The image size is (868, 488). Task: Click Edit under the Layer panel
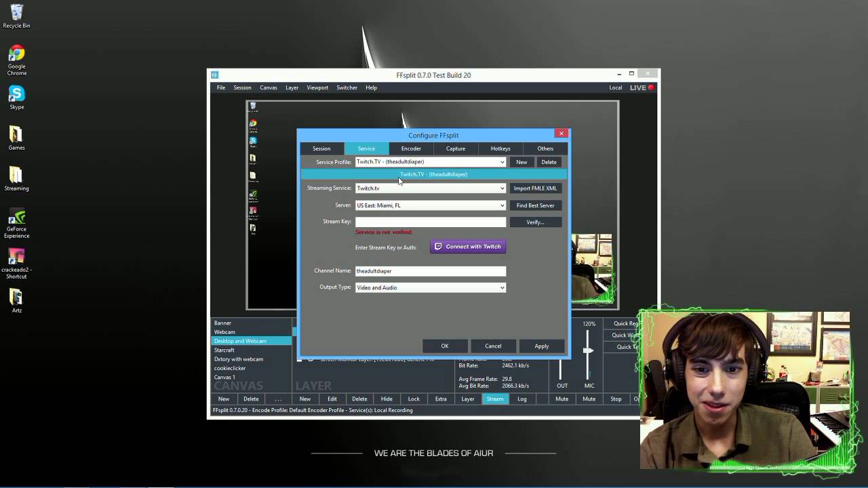(x=332, y=399)
